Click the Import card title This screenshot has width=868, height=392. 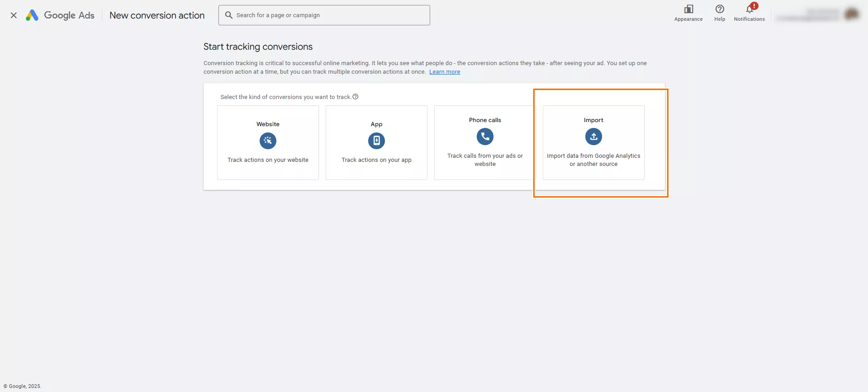pyautogui.click(x=593, y=120)
